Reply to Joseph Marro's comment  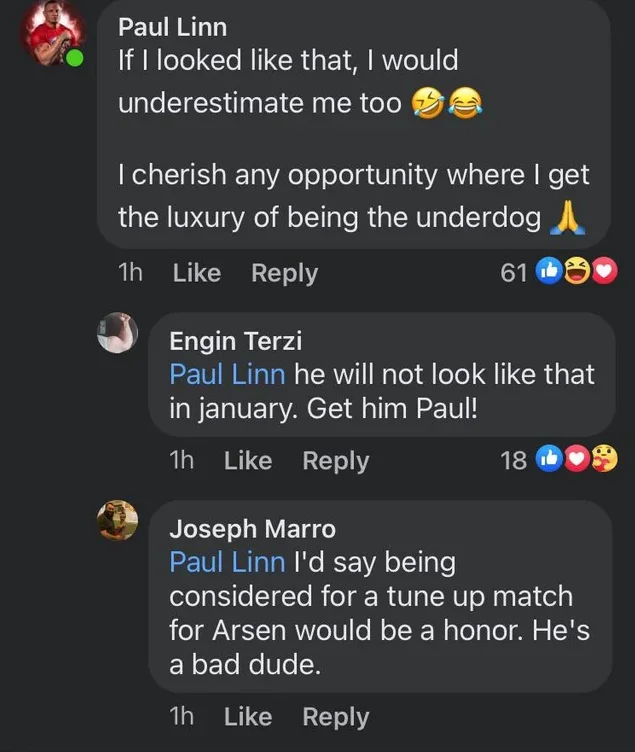335,717
